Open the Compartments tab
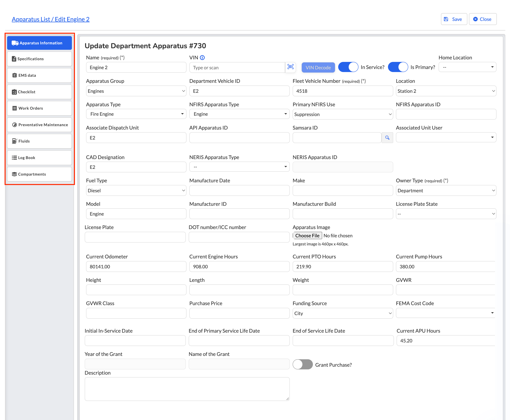Image resolution: width=510 pixels, height=420 pixels. [39, 174]
